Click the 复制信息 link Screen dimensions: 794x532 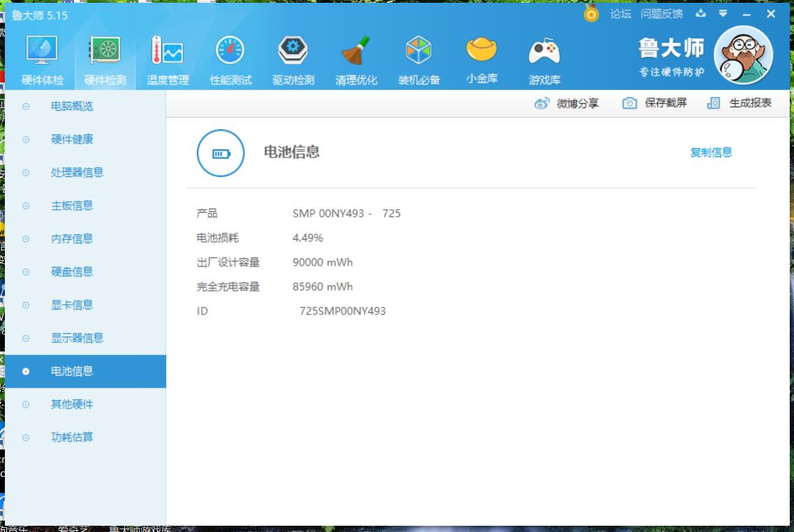[x=711, y=153]
